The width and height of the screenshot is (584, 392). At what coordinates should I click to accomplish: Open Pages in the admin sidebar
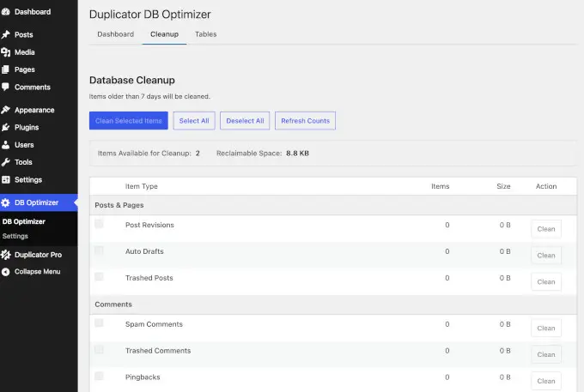click(x=39, y=69)
